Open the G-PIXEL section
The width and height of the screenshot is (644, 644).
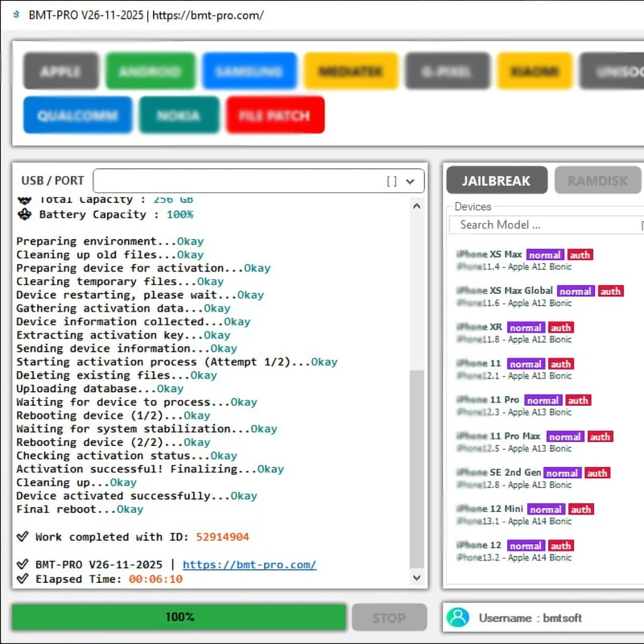(x=448, y=71)
